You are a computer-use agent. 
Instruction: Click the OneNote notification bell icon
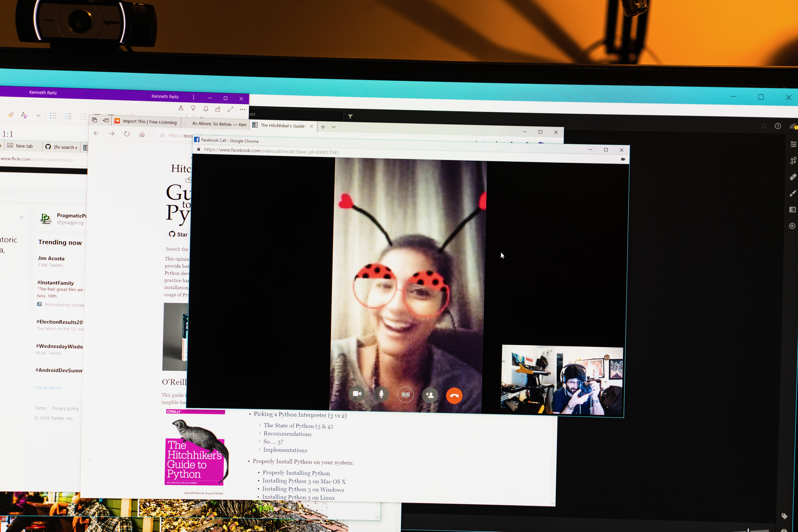[x=206, y=109]
